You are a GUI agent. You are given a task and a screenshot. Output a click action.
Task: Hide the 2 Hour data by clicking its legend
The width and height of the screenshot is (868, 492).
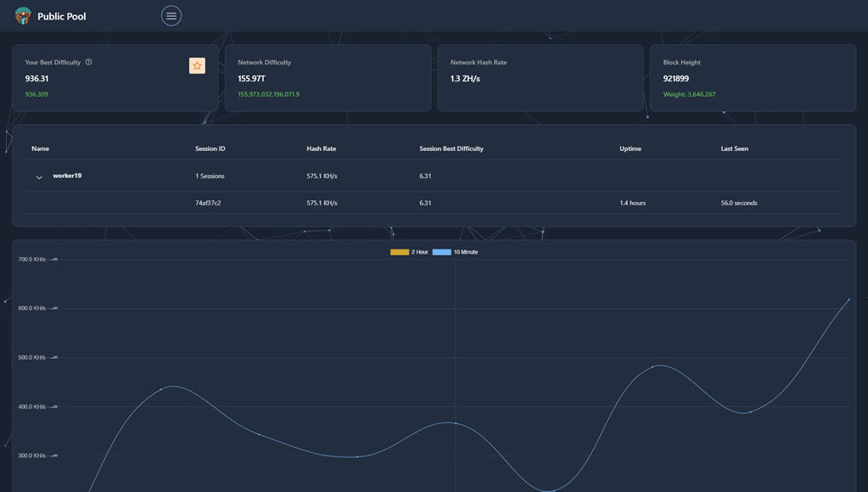[x=399, y=252]
